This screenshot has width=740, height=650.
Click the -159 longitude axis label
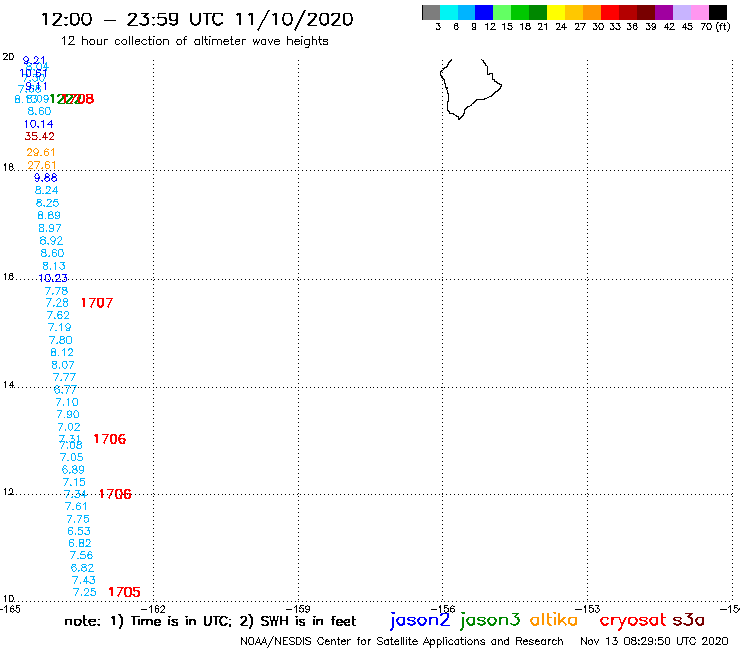[x=298, y=609]
